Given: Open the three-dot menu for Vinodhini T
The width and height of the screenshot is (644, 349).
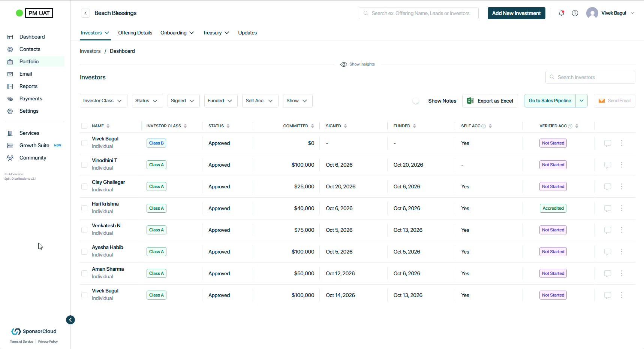Looking at the screenshot, I should (x=622, y=165).
